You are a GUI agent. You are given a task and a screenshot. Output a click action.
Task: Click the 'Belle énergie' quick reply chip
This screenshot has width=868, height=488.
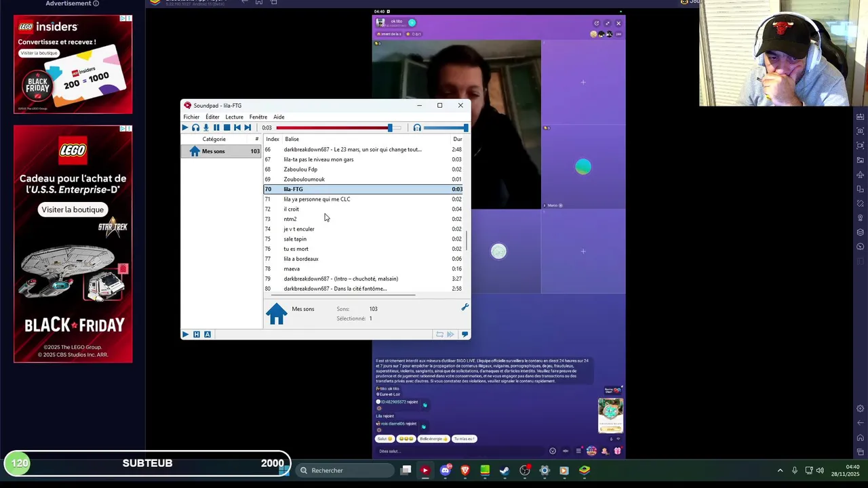click(x=433, y=439)
